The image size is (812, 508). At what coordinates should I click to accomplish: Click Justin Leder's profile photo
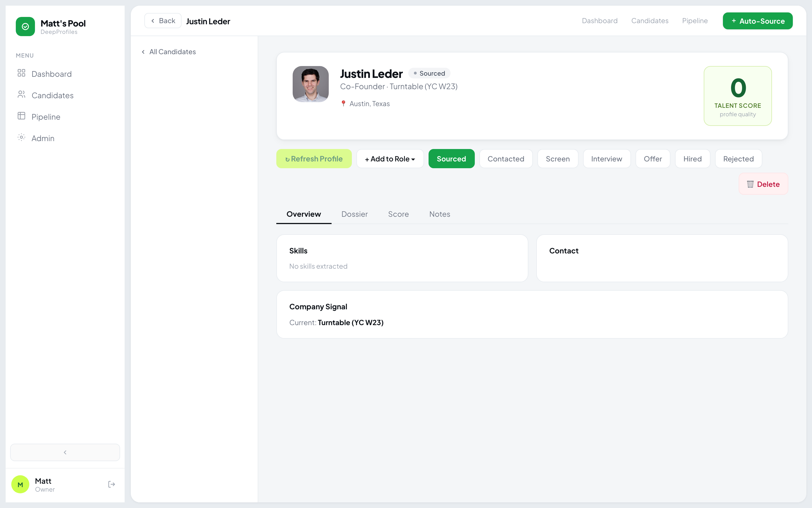tap(310, 84)
